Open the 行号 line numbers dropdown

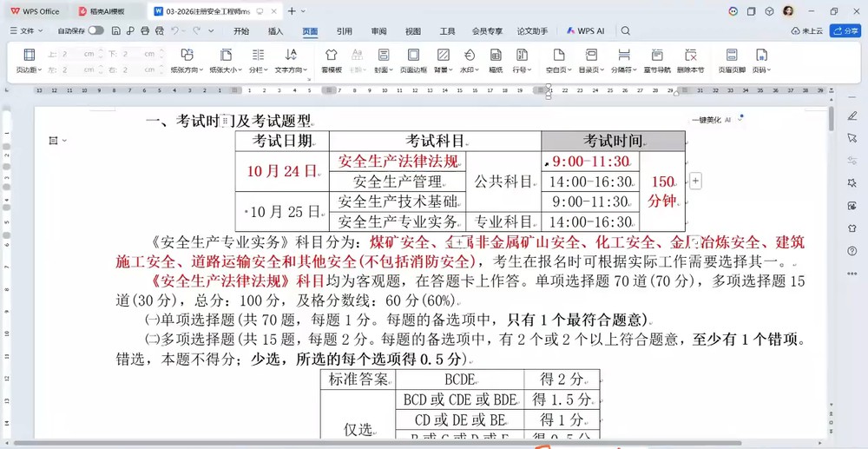point(522,69)
